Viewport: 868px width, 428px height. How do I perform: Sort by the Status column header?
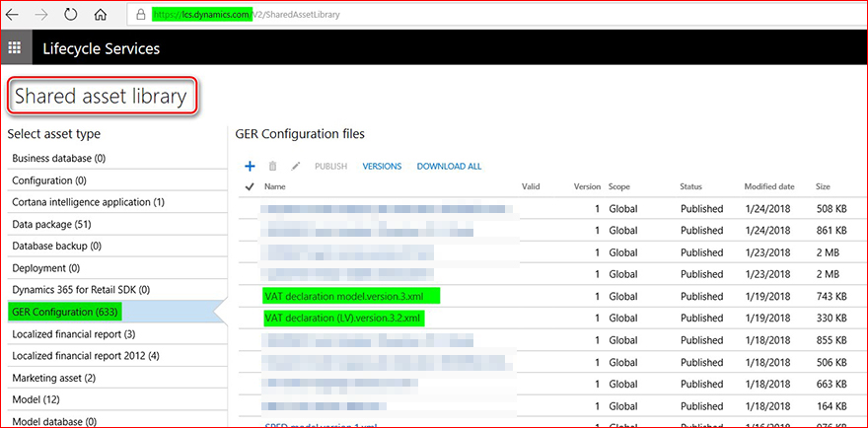point(690,187)
